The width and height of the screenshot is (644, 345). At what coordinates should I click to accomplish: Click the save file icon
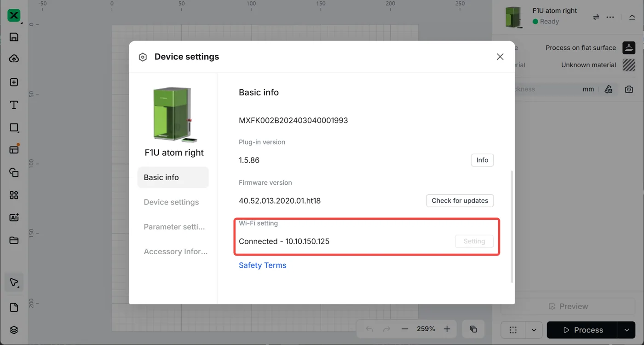click(14, 37)
